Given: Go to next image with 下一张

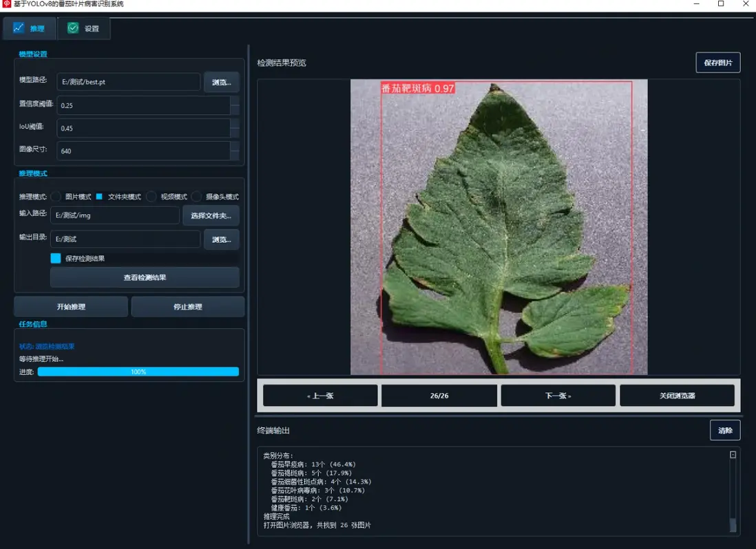Looking at the screenshot, I should [558, 396].
